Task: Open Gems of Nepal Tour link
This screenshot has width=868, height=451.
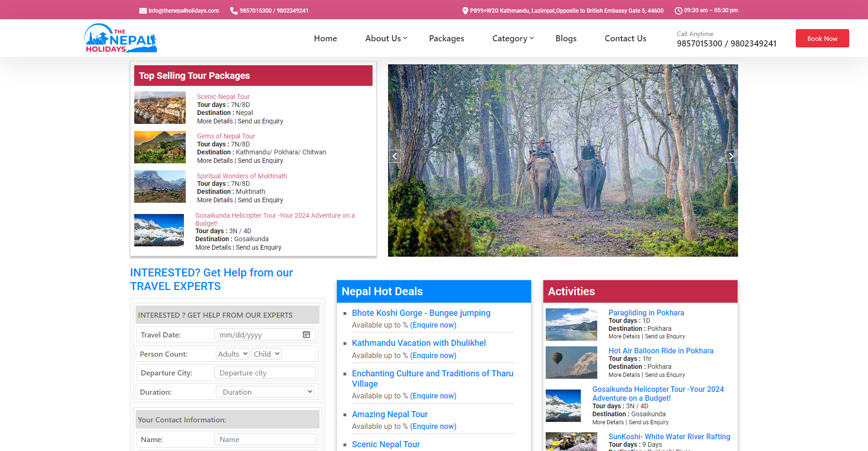Action: tap(226, 136)
